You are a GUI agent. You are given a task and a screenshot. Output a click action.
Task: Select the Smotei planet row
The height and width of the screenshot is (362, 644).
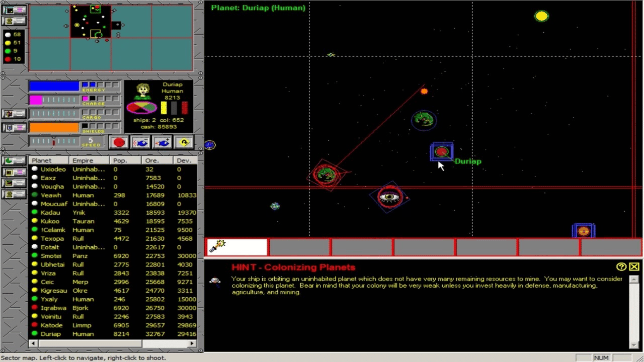(x=51, y=256)
